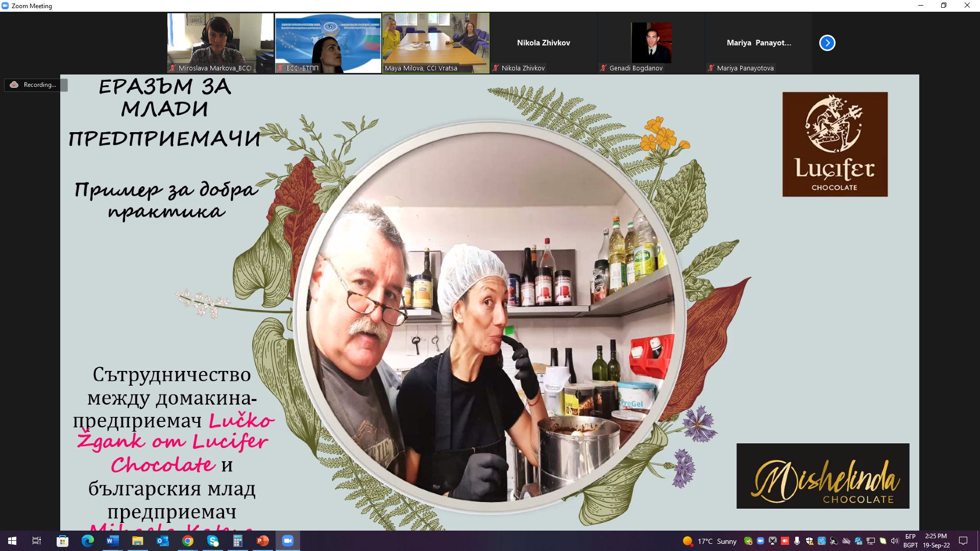980x551 pixels.
Task: Click the Zoom Meeting title bar icon
Action: pyautogui.click(x=5, y=6)
